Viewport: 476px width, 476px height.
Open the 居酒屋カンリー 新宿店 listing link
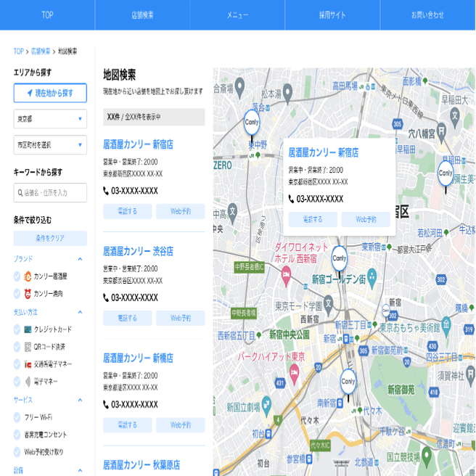click(x=138, y=144)
